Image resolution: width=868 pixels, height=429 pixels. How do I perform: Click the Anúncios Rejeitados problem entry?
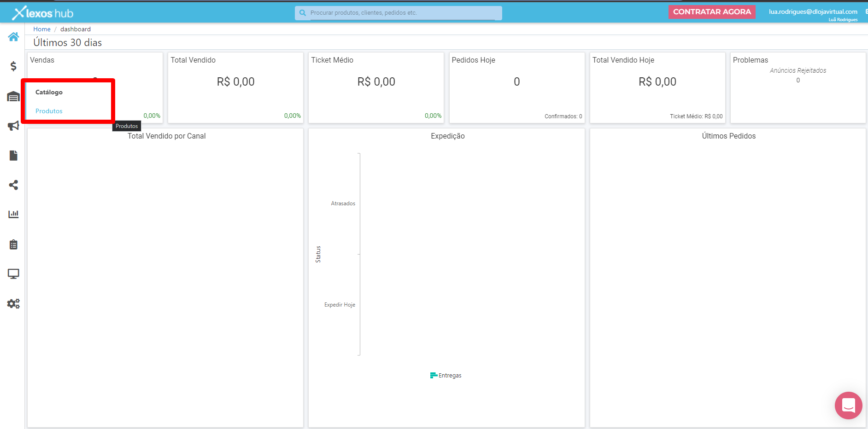click(x=798, y=70)
